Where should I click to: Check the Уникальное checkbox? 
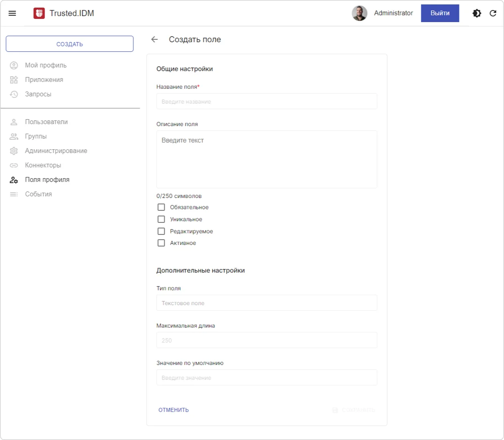point(161,219)
